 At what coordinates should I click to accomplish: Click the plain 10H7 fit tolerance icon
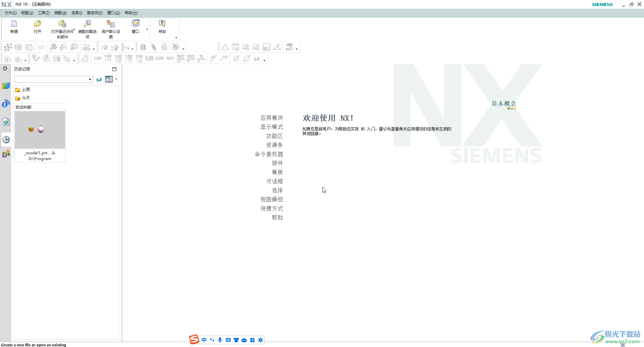click(x=170, y=58)
